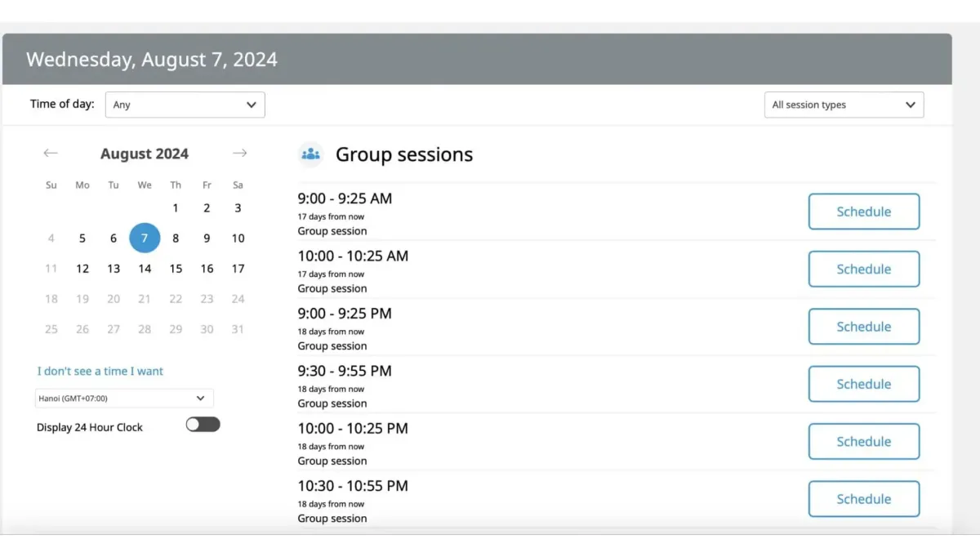The image size is (980, 557).
Task: Open the Time of day dropdown
Action: [185, 105]
